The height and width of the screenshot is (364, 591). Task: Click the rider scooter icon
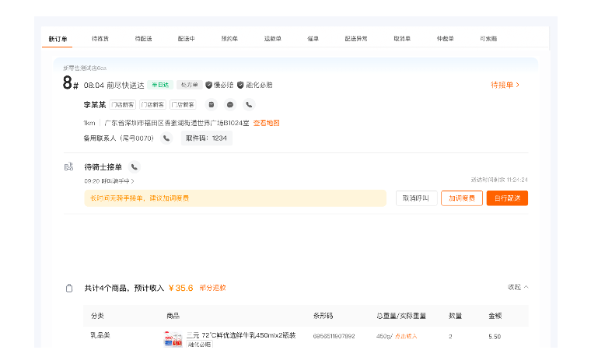(x=68, y=166)
